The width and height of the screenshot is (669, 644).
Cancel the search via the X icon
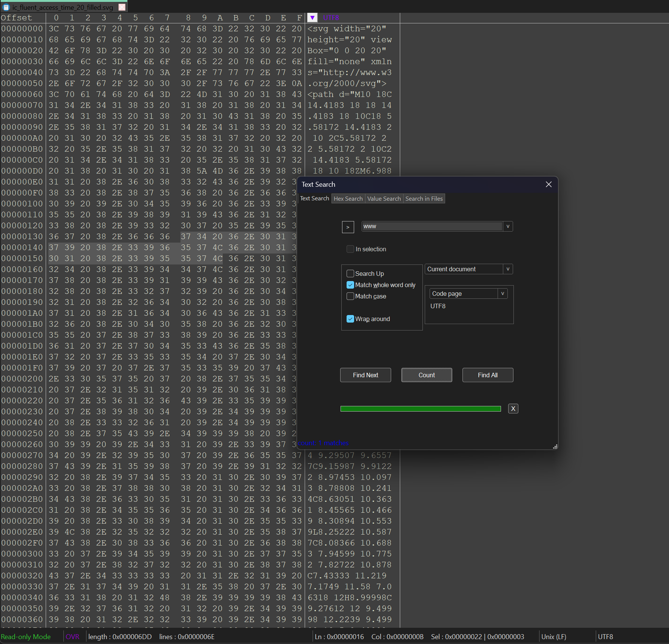(x=513, y=409)
